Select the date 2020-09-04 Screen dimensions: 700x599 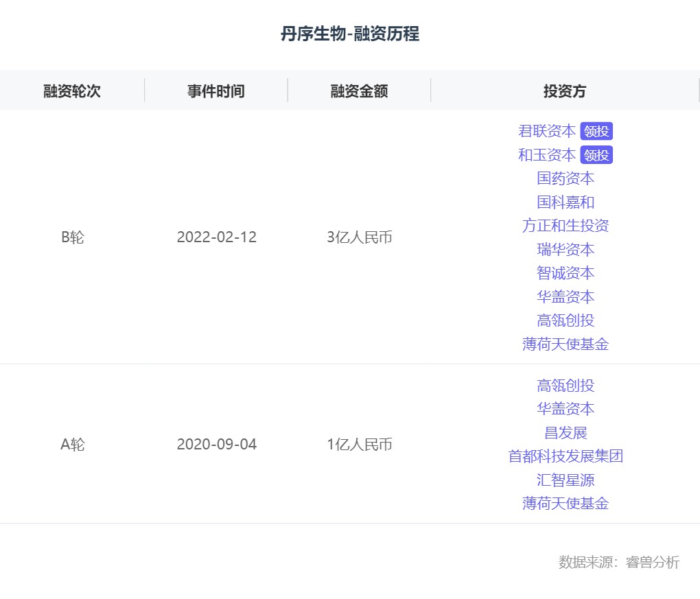coord(216,445)
